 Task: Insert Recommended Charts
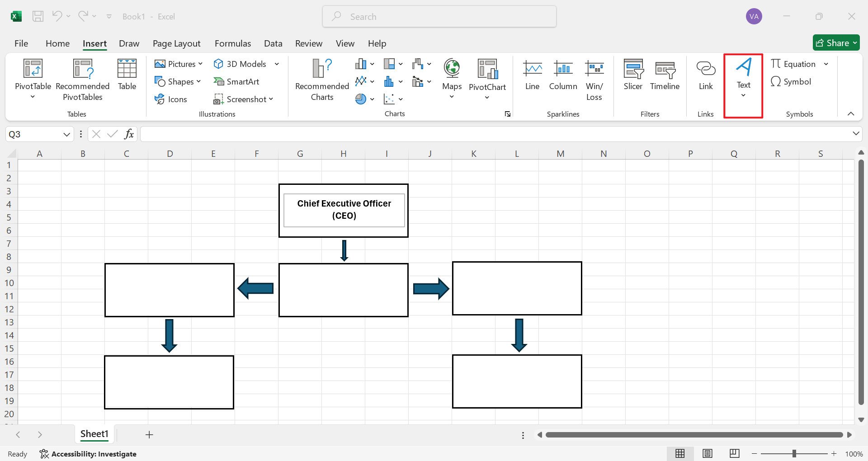click(321, 80)
